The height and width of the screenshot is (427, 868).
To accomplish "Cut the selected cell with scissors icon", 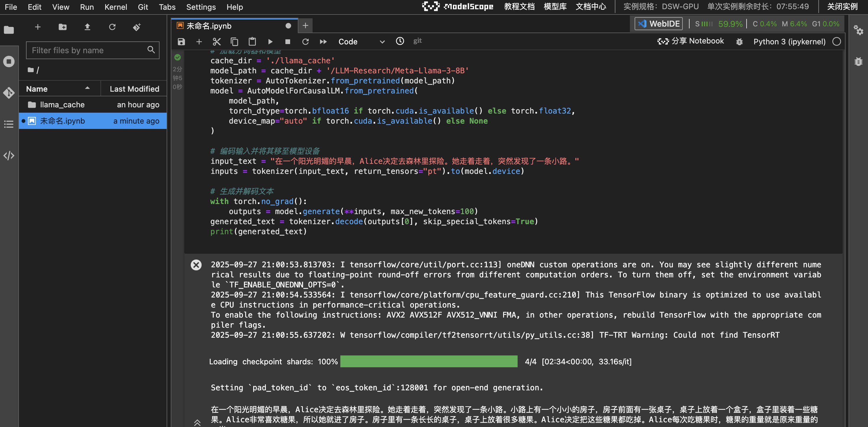I will coord(217,41).
